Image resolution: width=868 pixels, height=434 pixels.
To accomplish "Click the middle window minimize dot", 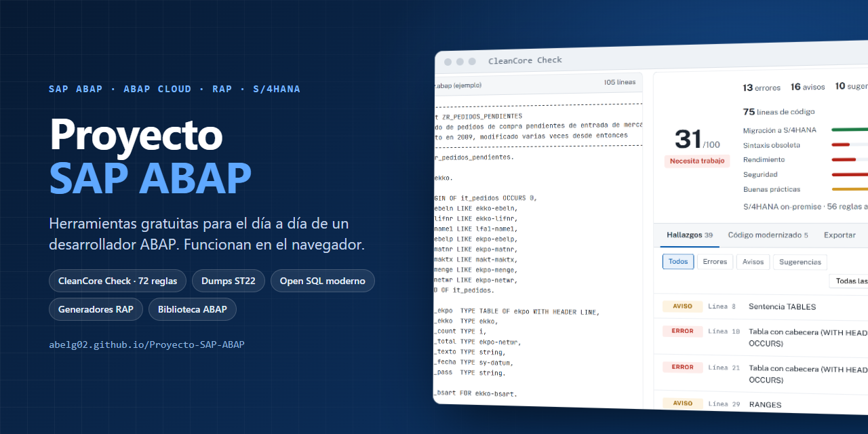I will [460, 62].
